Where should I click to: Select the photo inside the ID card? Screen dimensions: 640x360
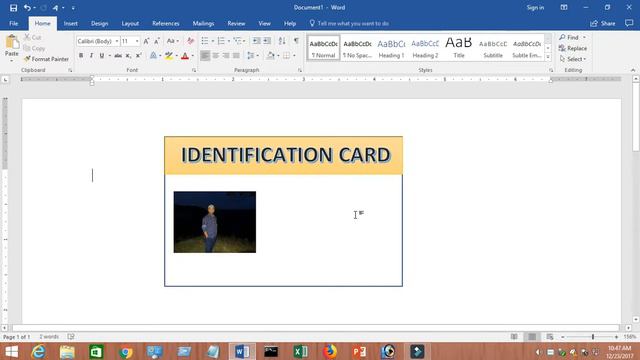click(x=215, y=222)
